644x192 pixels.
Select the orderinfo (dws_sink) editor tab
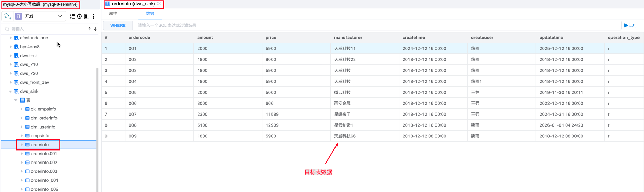pos(133,4)
